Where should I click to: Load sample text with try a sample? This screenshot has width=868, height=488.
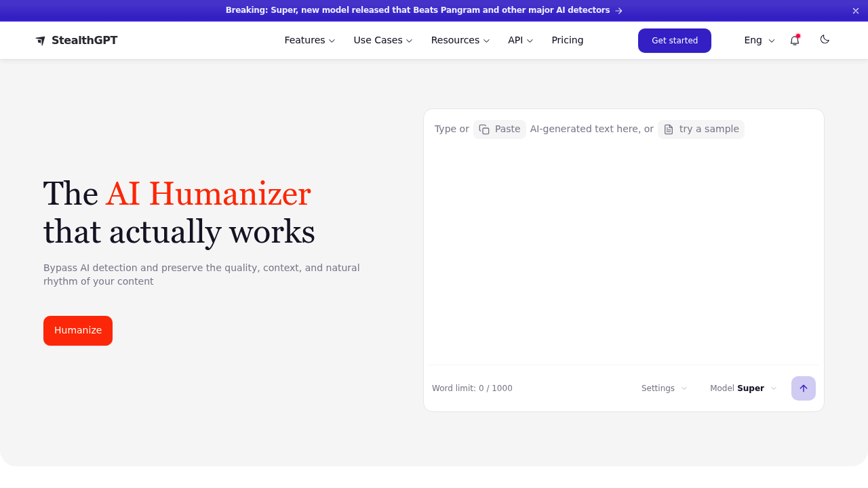point(701,129)
